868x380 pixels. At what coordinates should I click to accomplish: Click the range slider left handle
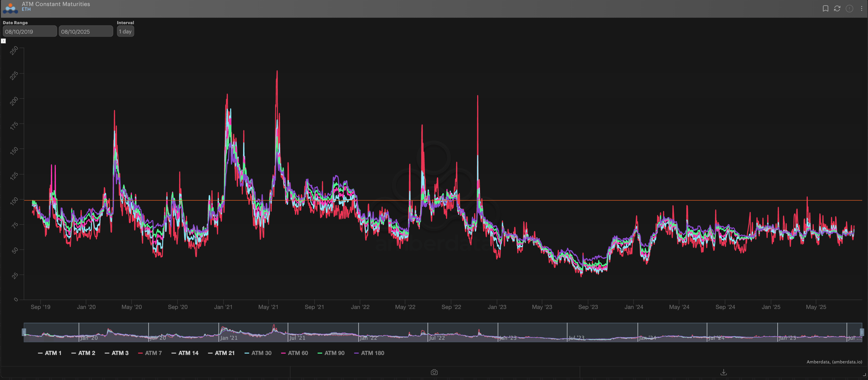click(24, 332)
